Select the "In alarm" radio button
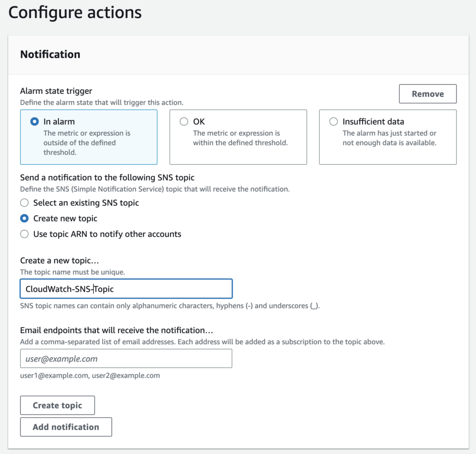The height and width of the screenshot is (454, 476). [x=34, y=121]
